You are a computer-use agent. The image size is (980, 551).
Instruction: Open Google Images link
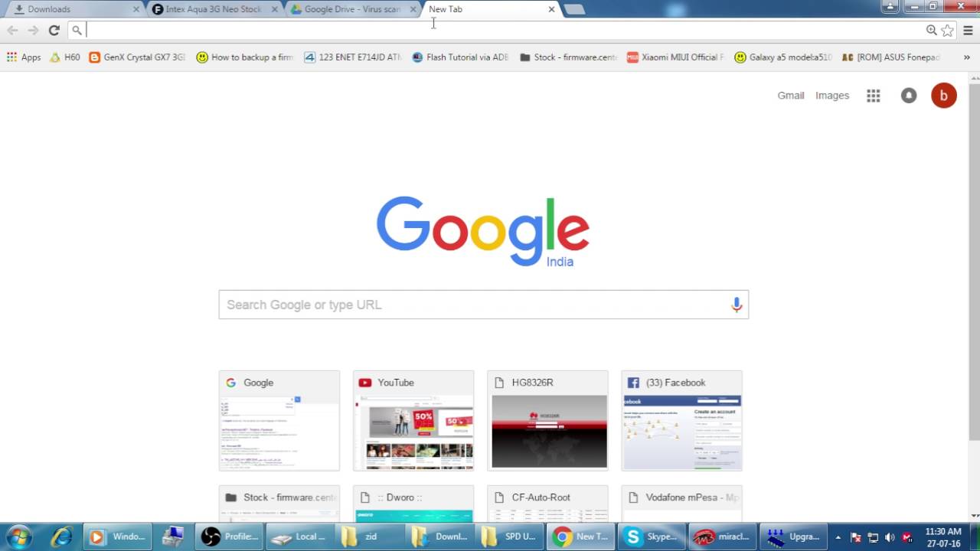pyautogui.click(x=832, y=96)
